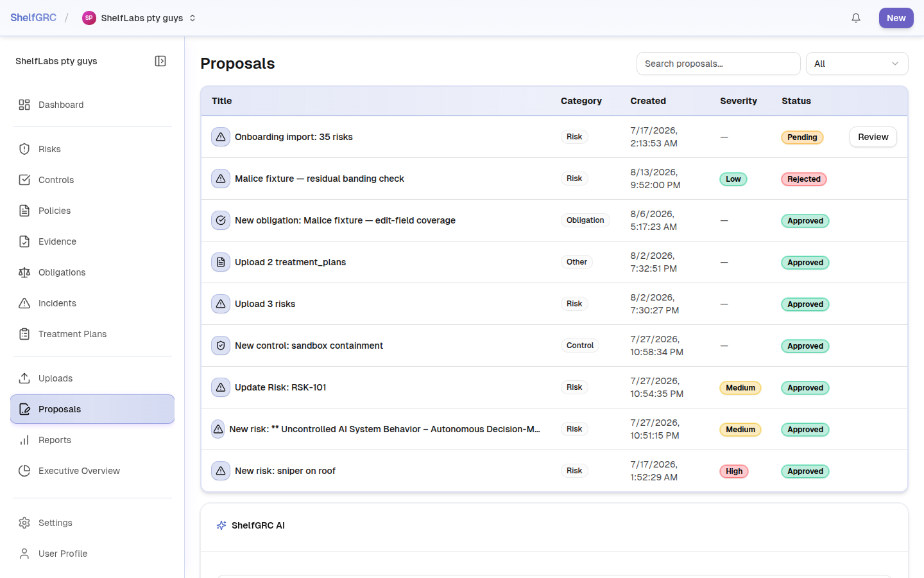
Task: Click the Controls checkbox icon
Action: [x=24, y=180]
